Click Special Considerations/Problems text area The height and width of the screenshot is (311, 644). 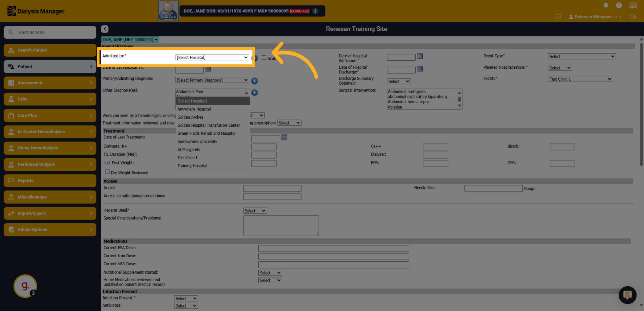(x=281, y=225)
